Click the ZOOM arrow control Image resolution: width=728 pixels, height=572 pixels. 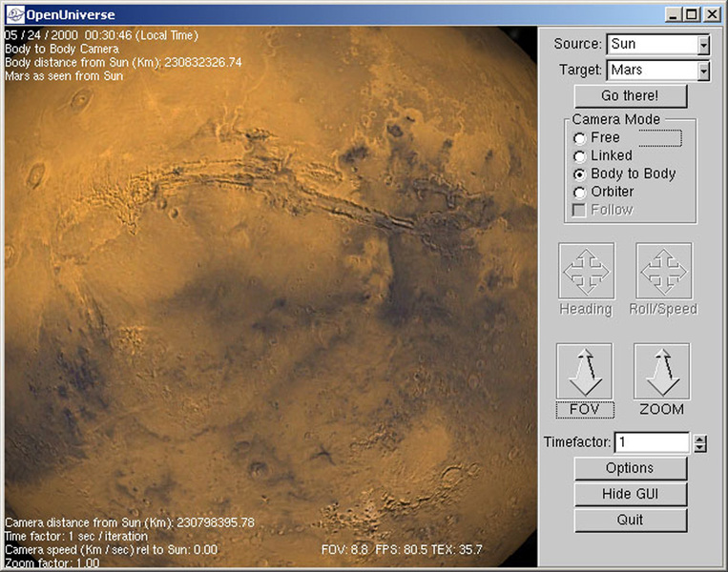pyautogui.click(x=661, y=371)
